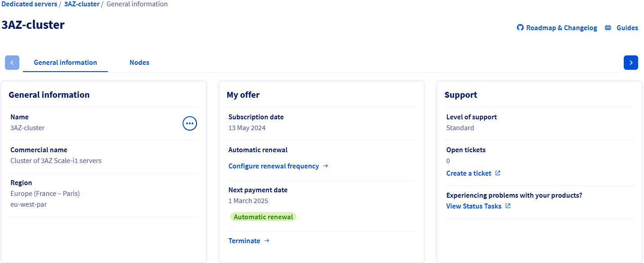Click the GitHub icon beside Roadmap
644x263 pixels.
(x=520, y=28)
